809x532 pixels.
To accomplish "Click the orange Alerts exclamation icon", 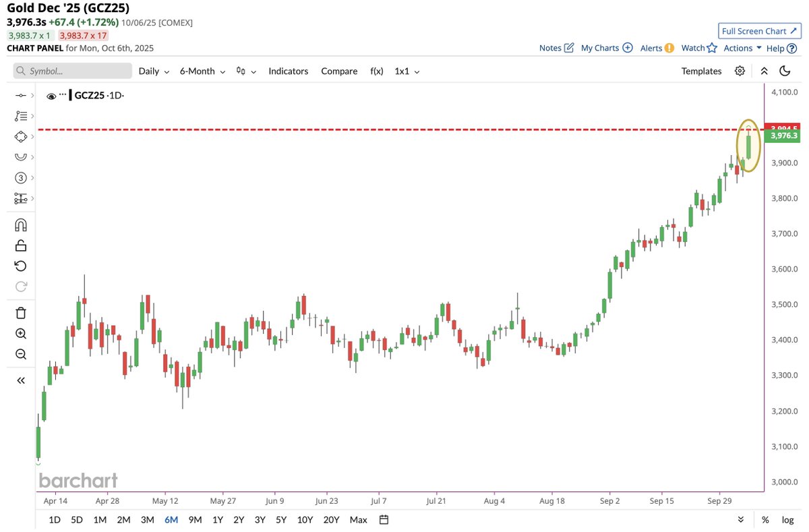I will click(669, 48).
